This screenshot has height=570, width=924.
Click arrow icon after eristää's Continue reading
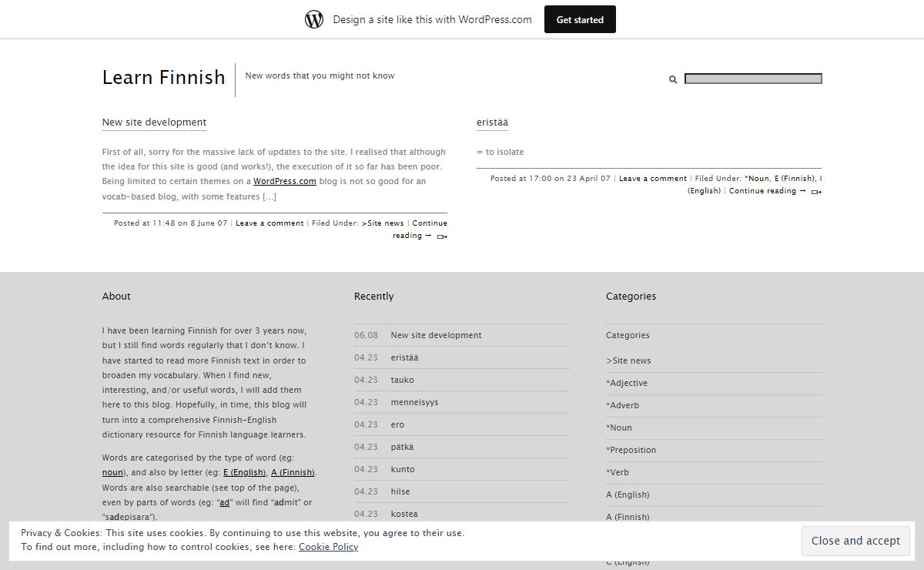coord(816,192)
